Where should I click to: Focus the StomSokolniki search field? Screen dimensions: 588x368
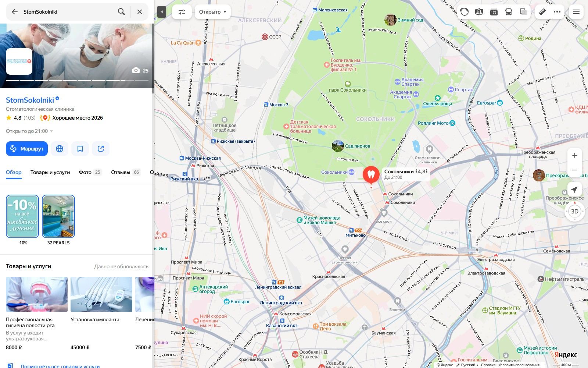(x=68, y=12)
